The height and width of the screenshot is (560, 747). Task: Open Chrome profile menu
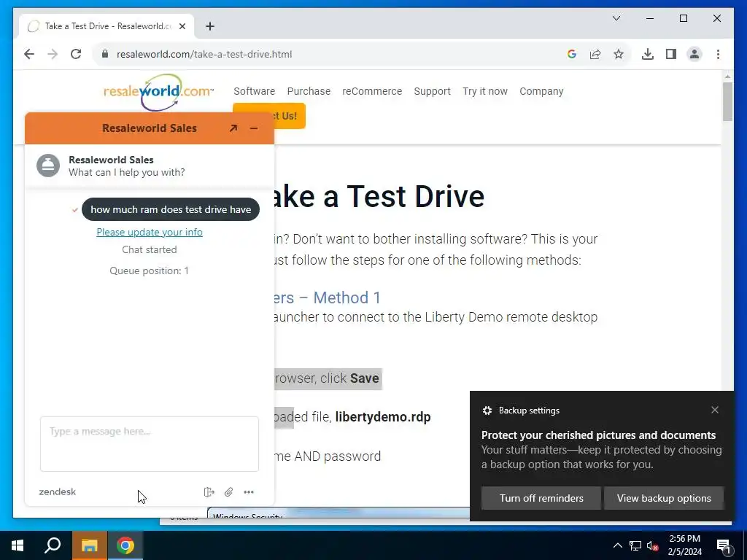tap(694, 54)
